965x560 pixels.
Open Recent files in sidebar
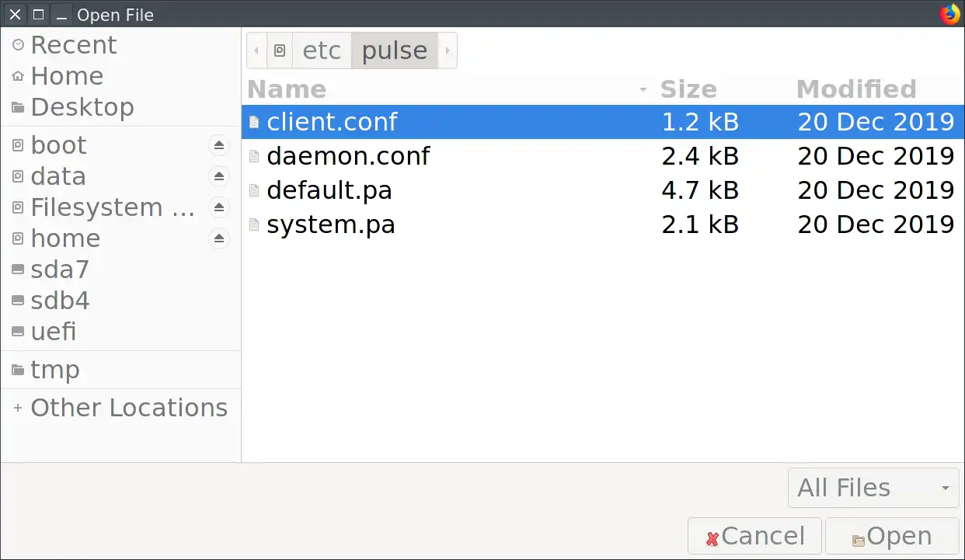click(73, 45)
